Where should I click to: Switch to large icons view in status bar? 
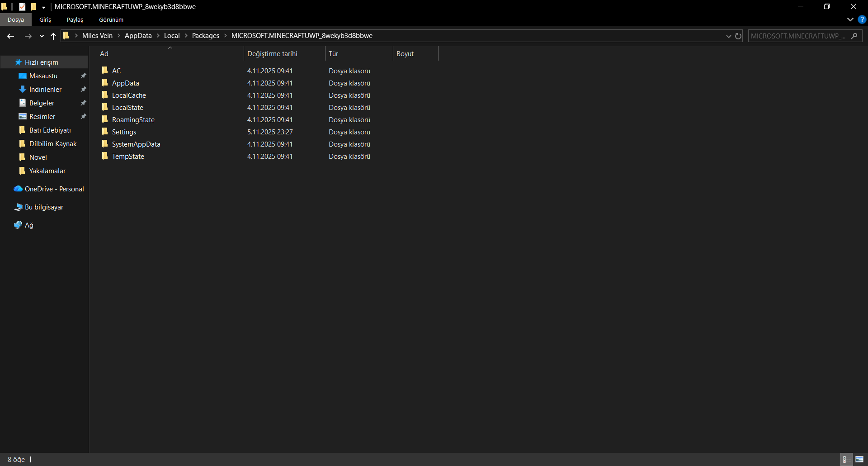859,459
